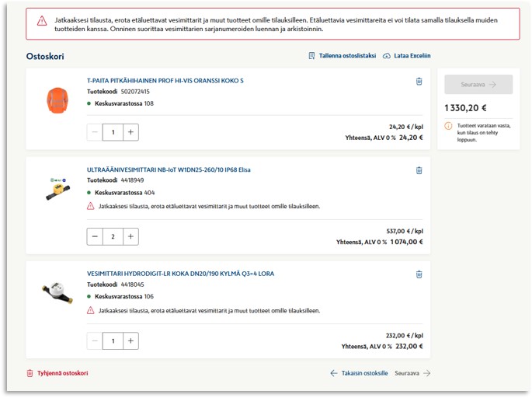Open T-PAITA PITKÄHIHAINEN PROF HI-VIS product link

point(165,81)
